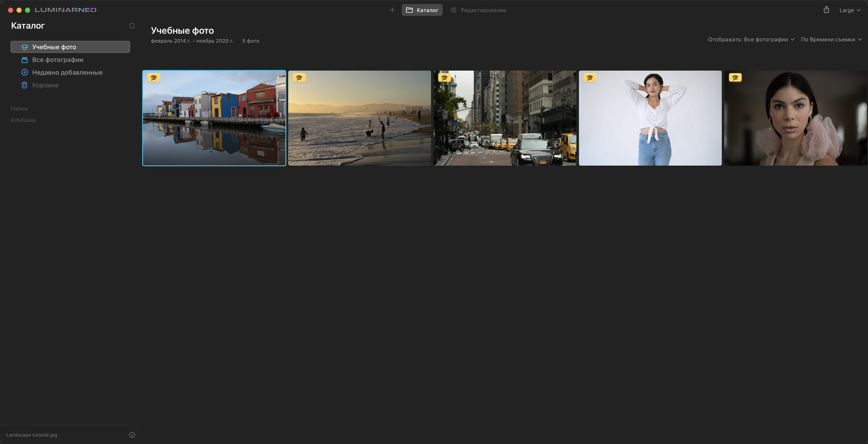Select the Каталог tab
This screenshot has height=444, width=868.
click(422, 10)
